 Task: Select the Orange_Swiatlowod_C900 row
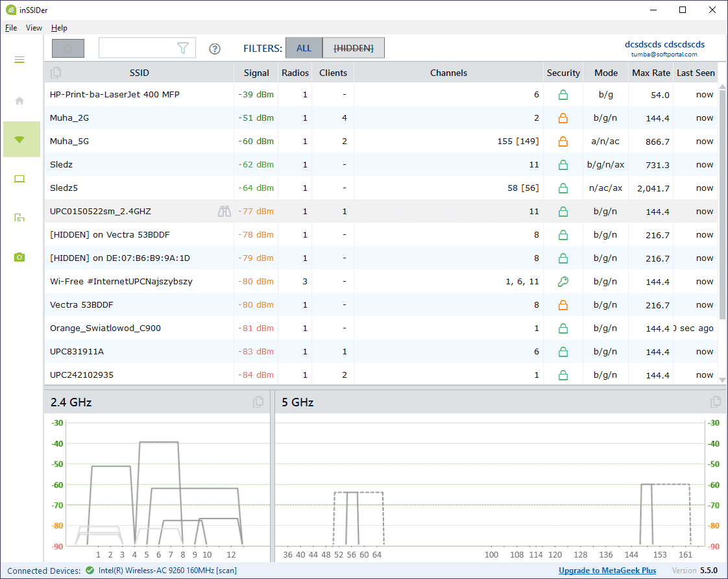click(x=381, y=328)
